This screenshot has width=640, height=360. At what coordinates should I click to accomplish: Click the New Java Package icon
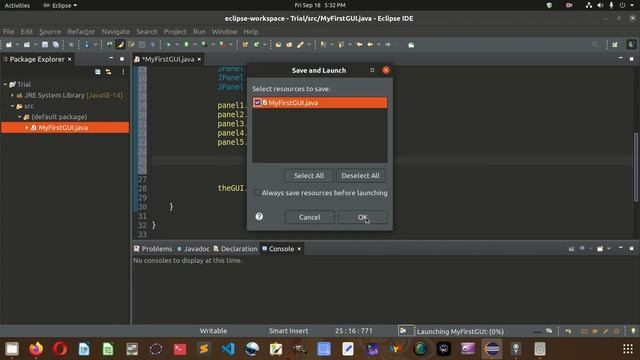pos(245,44)
